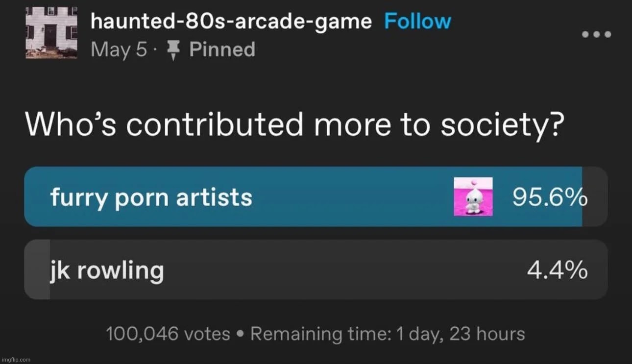Click the pin icon beside Pinned
The height and width of the screenshot is (364, 632).
(172, 50)
